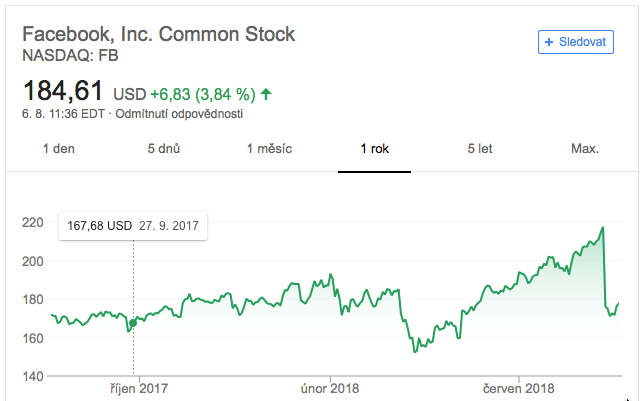Click the únor 2018 axis label

coord(330,388)
